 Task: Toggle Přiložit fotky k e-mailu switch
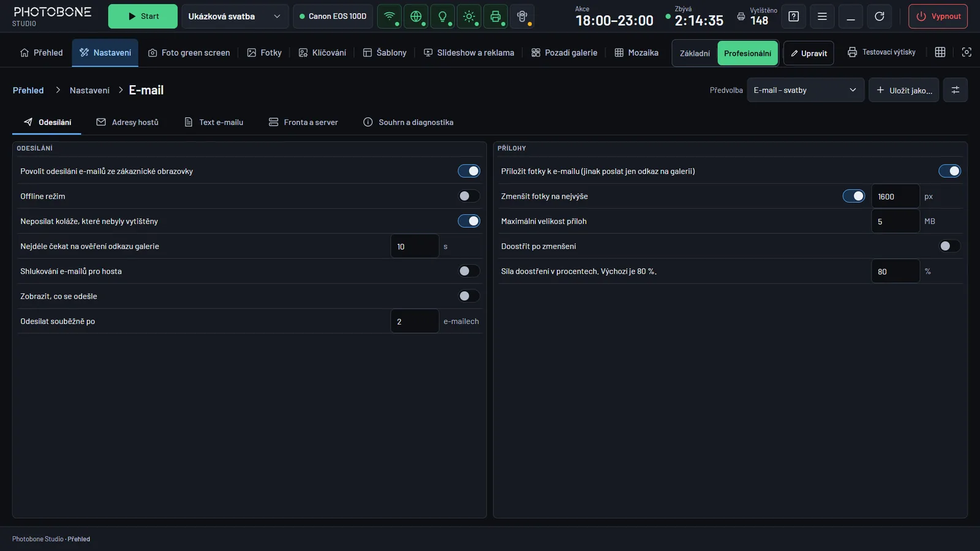click(950, 171)
